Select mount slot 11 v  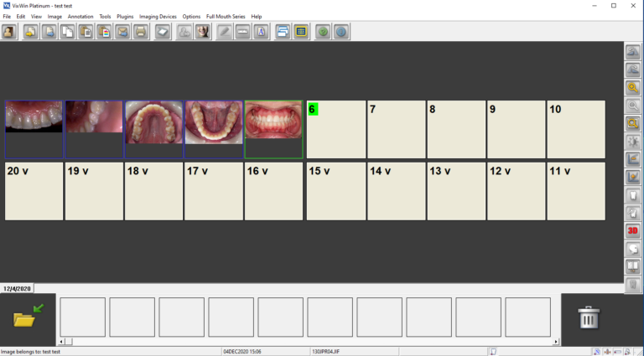576,191
